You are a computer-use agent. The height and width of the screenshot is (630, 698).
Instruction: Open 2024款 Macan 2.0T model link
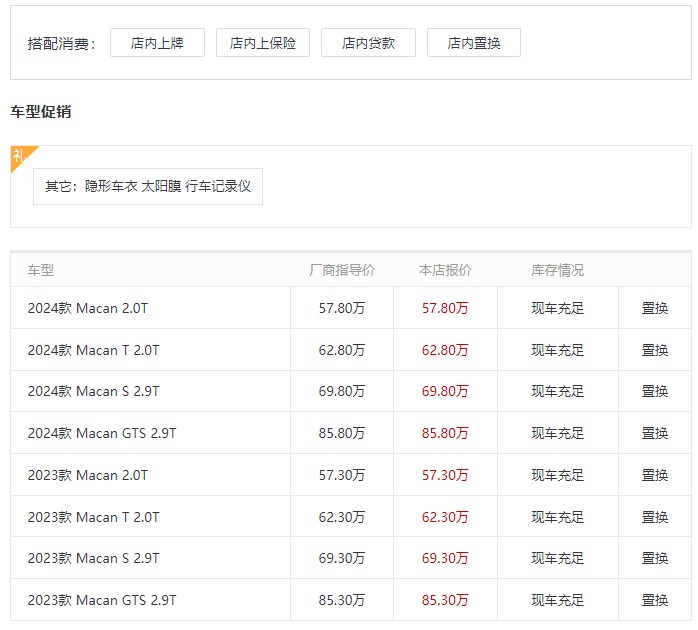tap(88, 308)
